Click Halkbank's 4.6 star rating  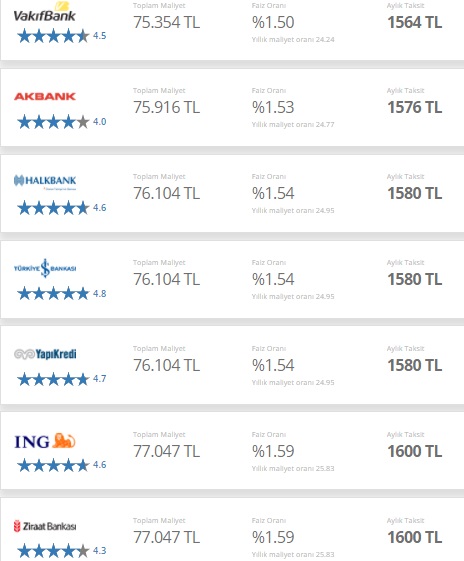tap(62, 208)
